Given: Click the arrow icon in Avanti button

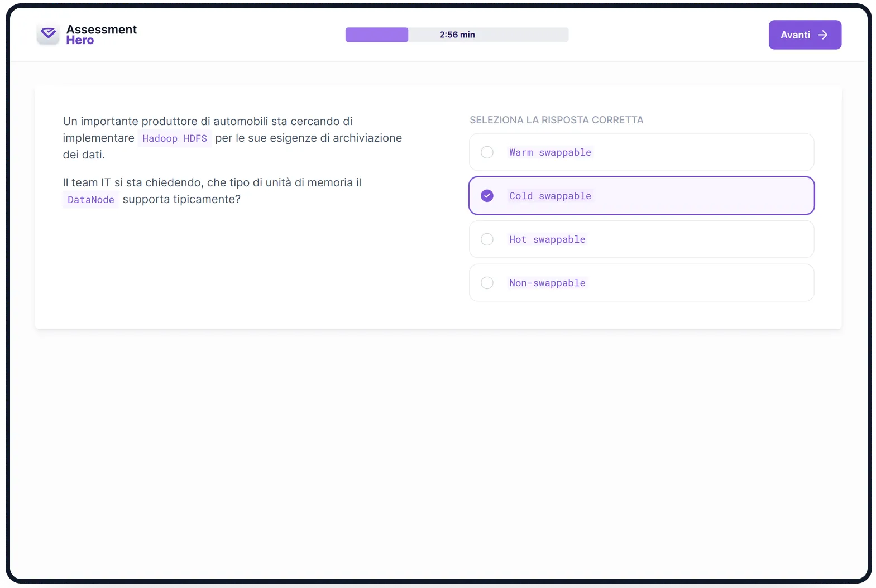Looking at the screenshot, I should (x=823, y=35).
